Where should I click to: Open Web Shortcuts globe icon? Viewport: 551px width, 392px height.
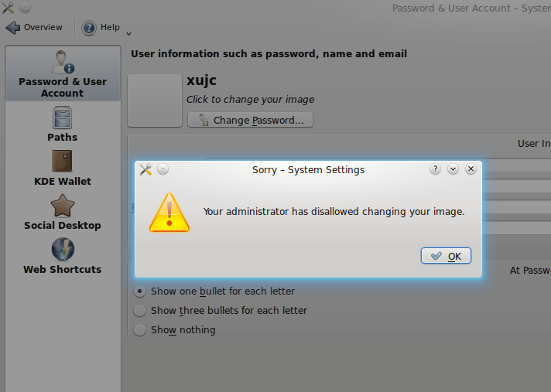point(63,250)
